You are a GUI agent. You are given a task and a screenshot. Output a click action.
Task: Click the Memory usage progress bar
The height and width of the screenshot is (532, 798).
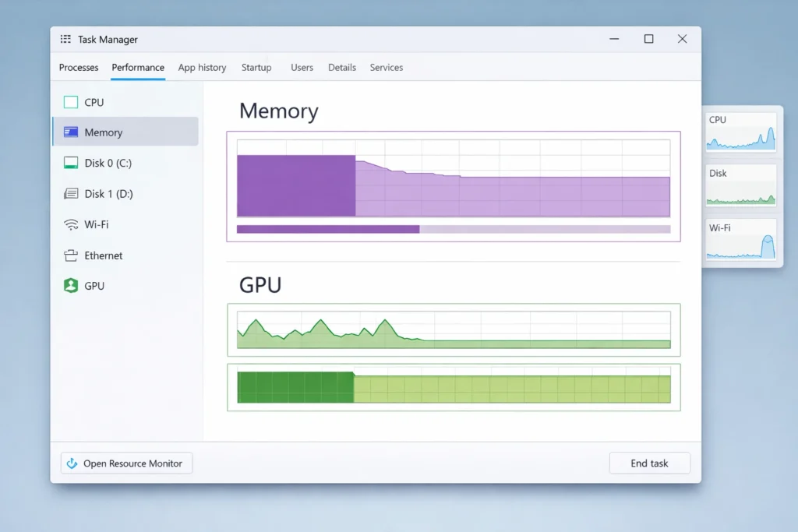point(454,228)
